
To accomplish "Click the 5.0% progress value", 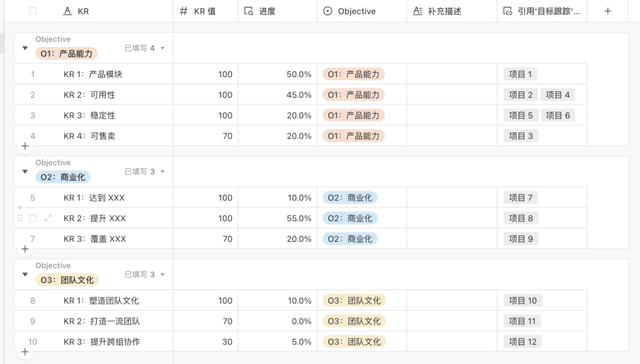I will (x=301, y=342).
